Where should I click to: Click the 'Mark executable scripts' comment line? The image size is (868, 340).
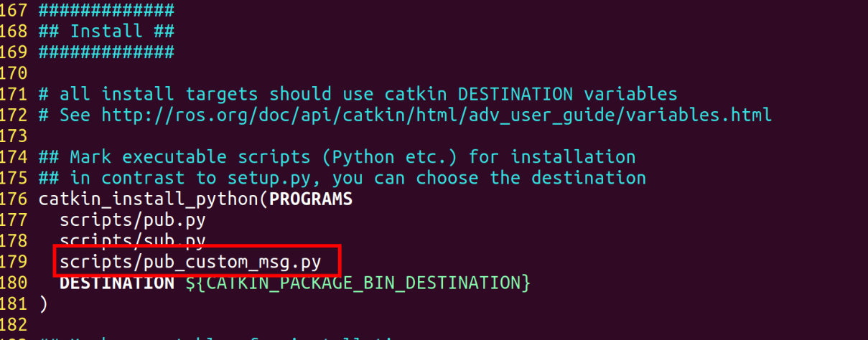pyautogui.click(x=337, y=157)
